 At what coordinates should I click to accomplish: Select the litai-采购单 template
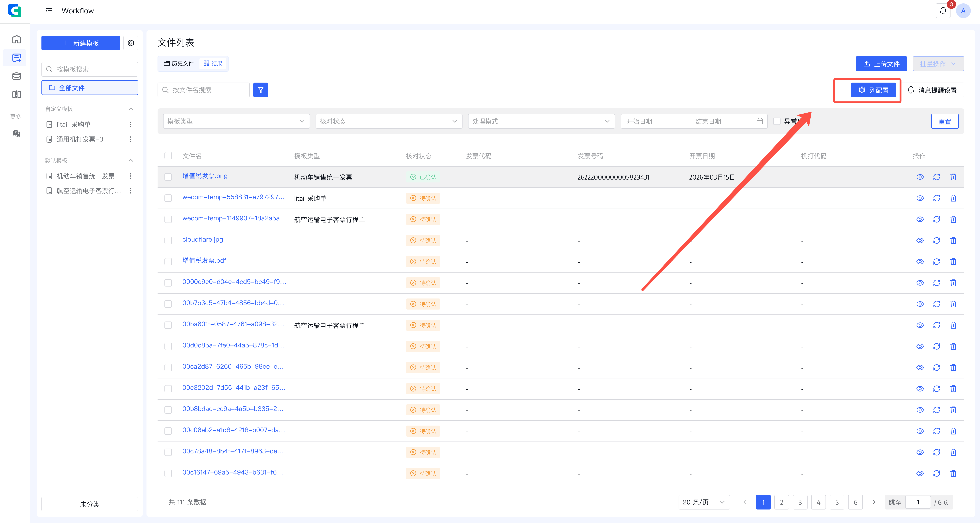pos(73,124)
